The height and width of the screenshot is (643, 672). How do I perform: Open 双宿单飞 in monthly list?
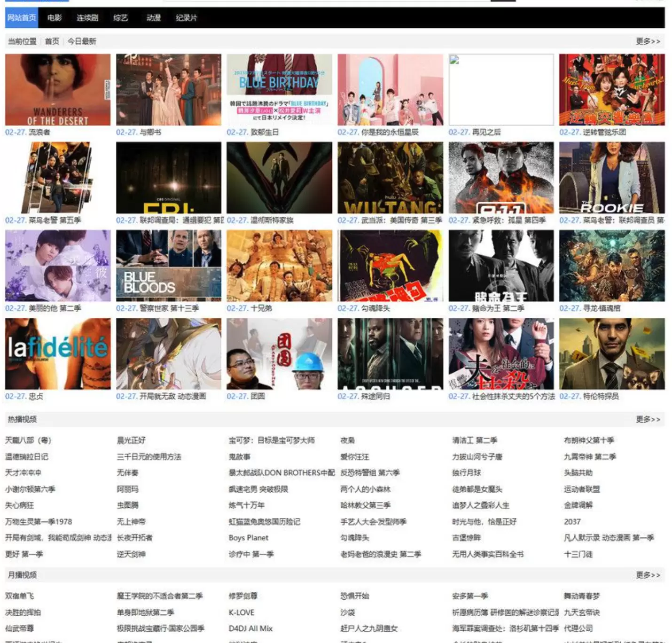[19, 596]
